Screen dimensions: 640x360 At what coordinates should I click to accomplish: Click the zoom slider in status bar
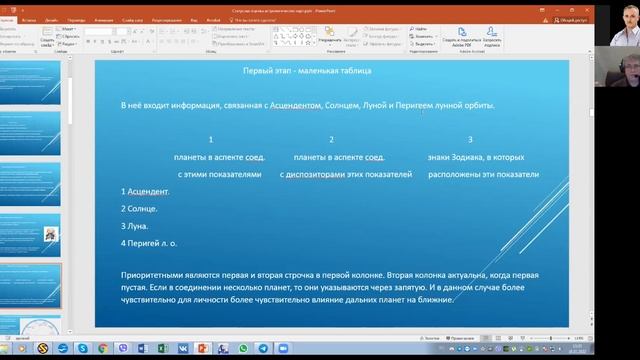551,338
